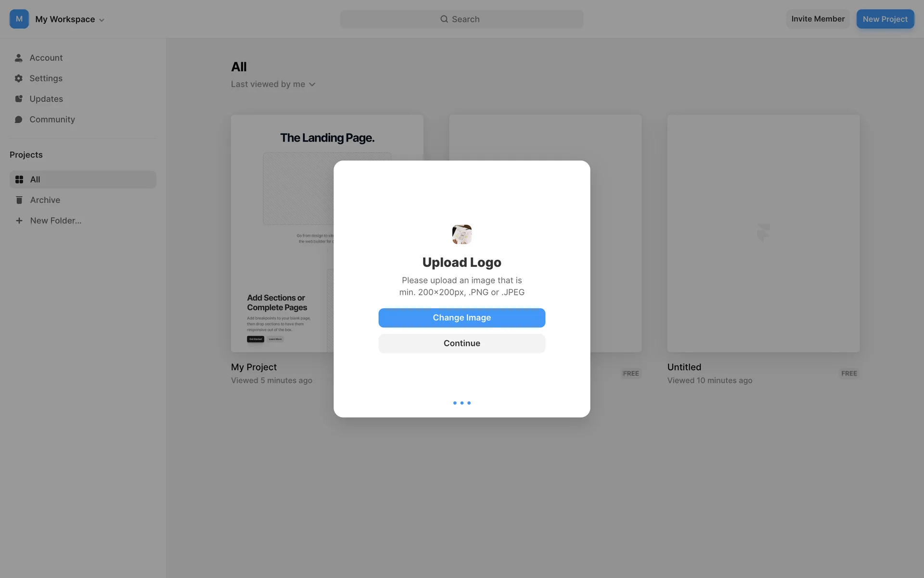Click the Change Image button
The height and width of the screenshot is (578, 924).
462,318
